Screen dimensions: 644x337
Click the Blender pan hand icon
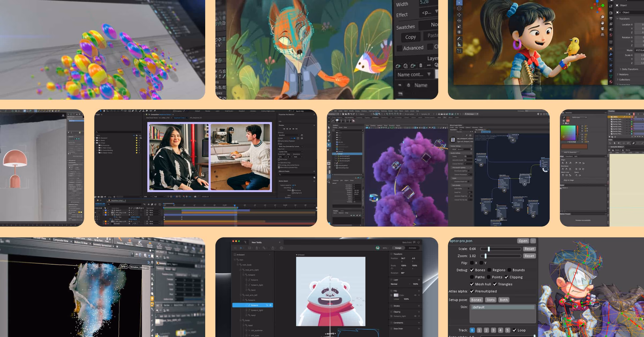602,23
